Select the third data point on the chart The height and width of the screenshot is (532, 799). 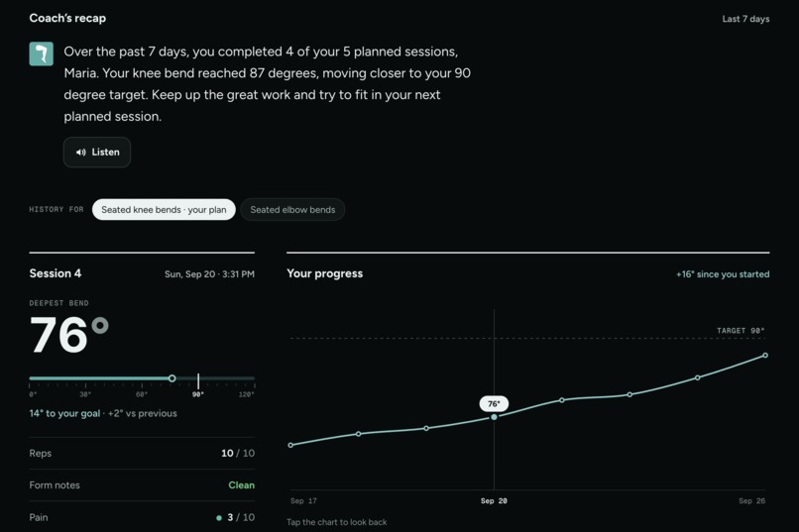point(426,428)
